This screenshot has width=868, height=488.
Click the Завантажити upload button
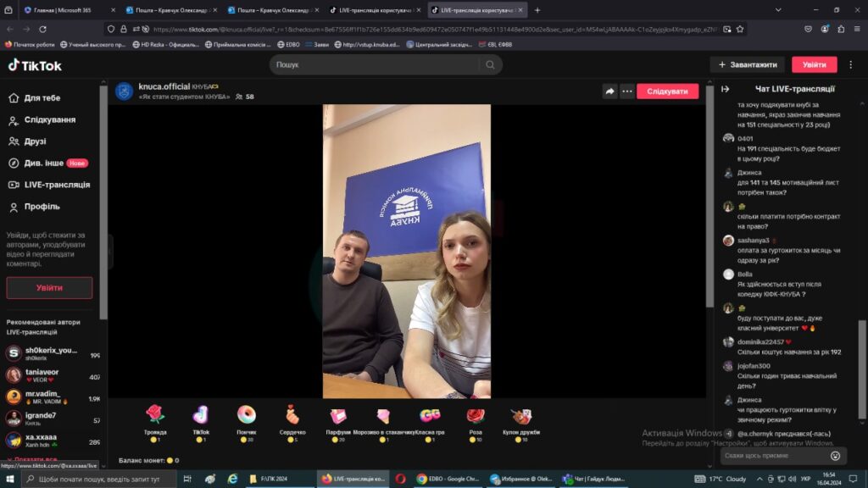click(x=748, y=64)
